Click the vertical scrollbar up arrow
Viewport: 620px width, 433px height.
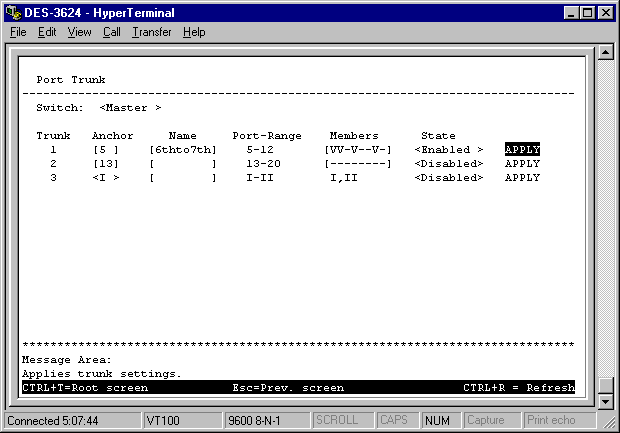point(605,54)
